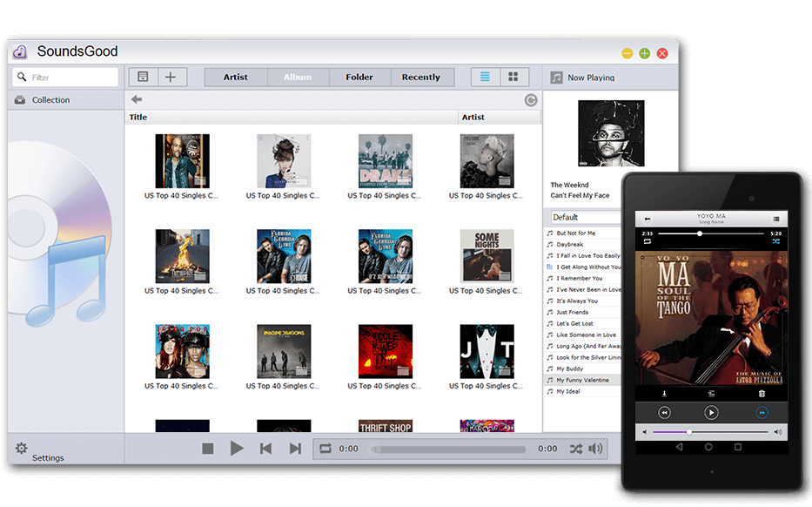This screenshot has width=812, height=507.
Task: Open Settings via the gear icon
Action: (x=21, y=448)
